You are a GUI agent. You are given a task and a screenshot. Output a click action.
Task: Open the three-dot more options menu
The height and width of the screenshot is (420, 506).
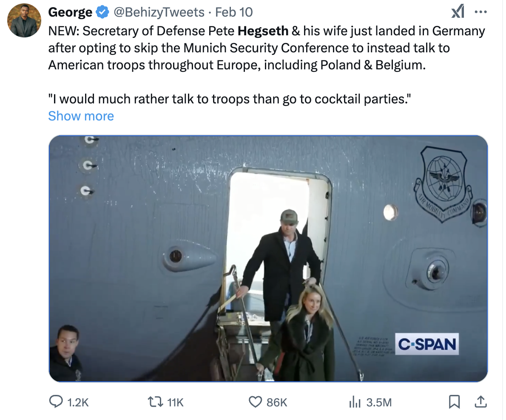480,12
